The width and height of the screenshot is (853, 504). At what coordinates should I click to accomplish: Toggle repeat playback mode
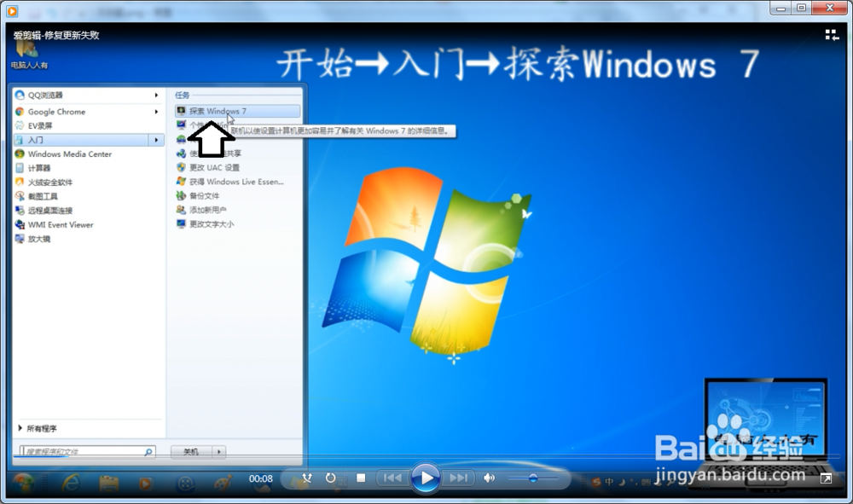[331, 478]
